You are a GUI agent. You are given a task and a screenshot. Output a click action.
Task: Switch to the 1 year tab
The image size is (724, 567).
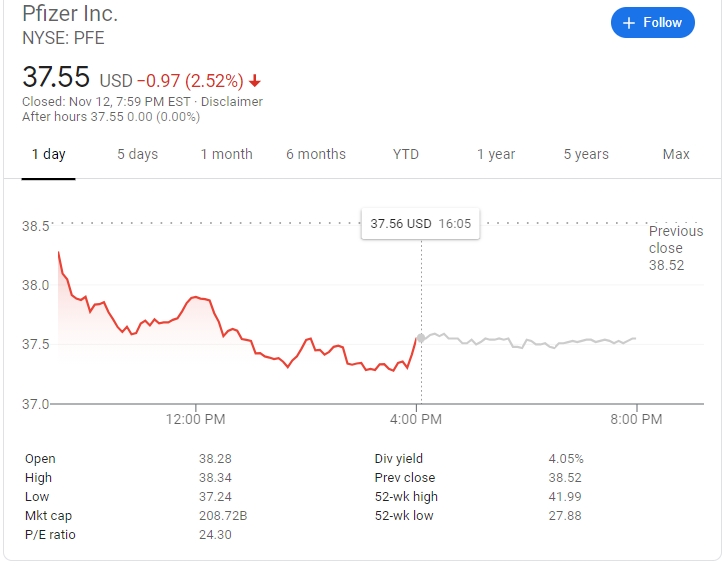(496, 154)
